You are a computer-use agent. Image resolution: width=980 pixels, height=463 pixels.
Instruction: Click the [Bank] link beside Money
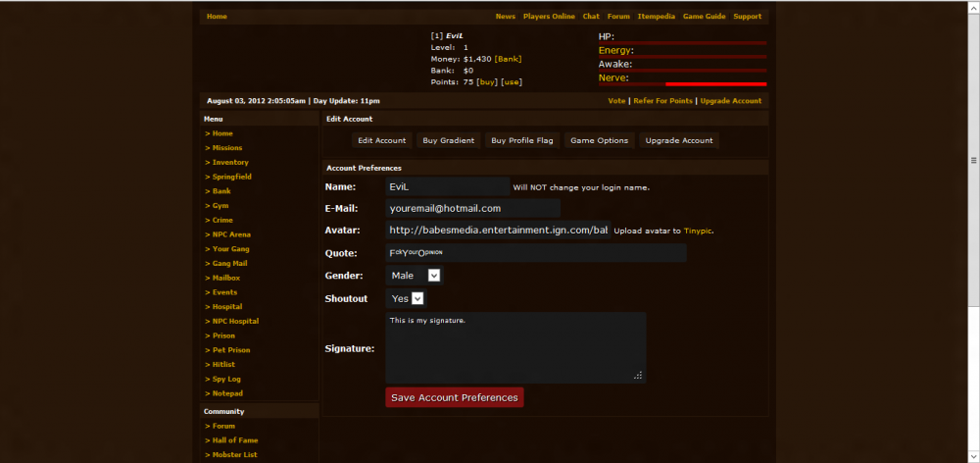pos(508,59)
